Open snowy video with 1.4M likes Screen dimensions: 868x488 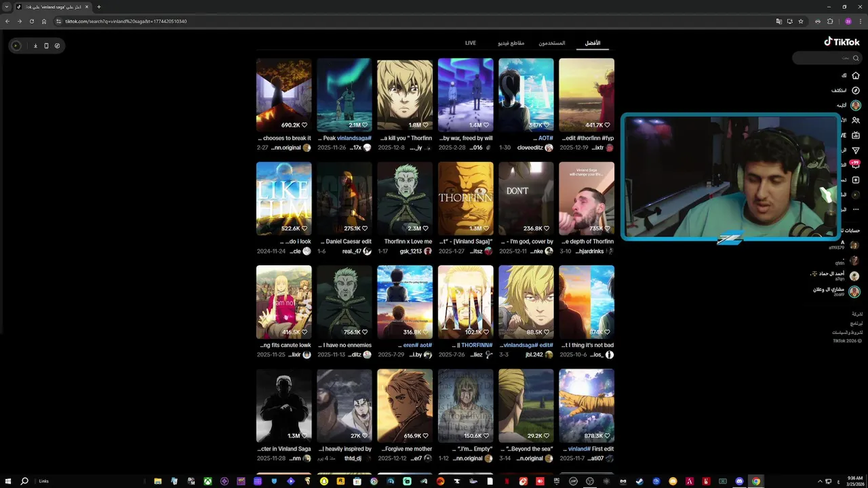pyautogui.click(x=465, y=95)
